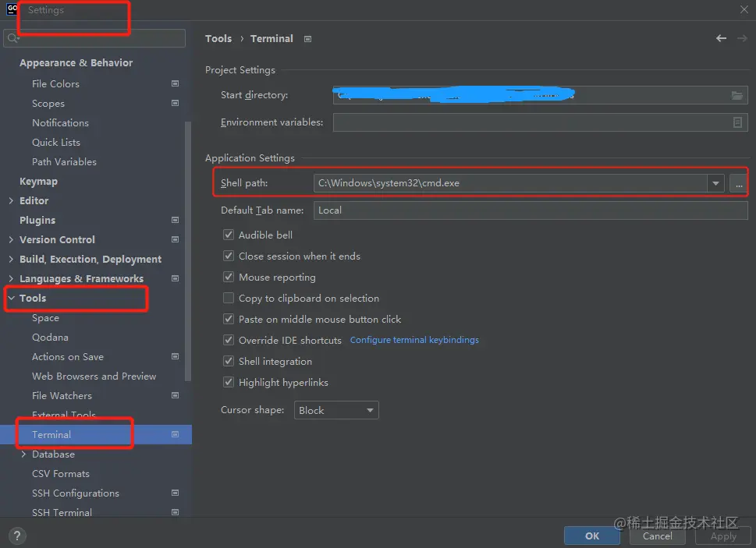Click the project icon next to Terminal breadcrumb

point(307,39)
